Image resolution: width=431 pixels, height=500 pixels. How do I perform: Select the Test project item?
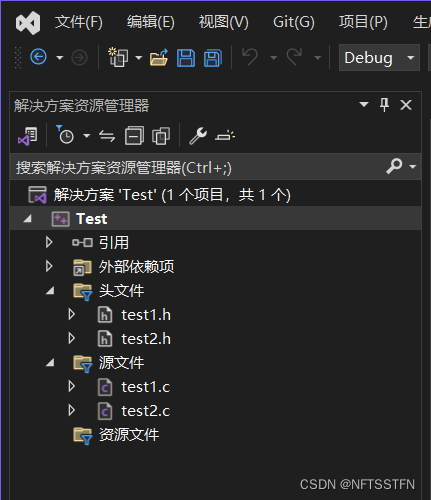[x=92, y=219]
